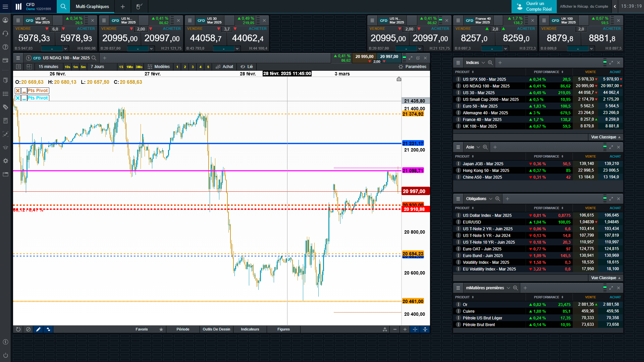Open Paramètres gear in chart toolbar

point(412,67)
